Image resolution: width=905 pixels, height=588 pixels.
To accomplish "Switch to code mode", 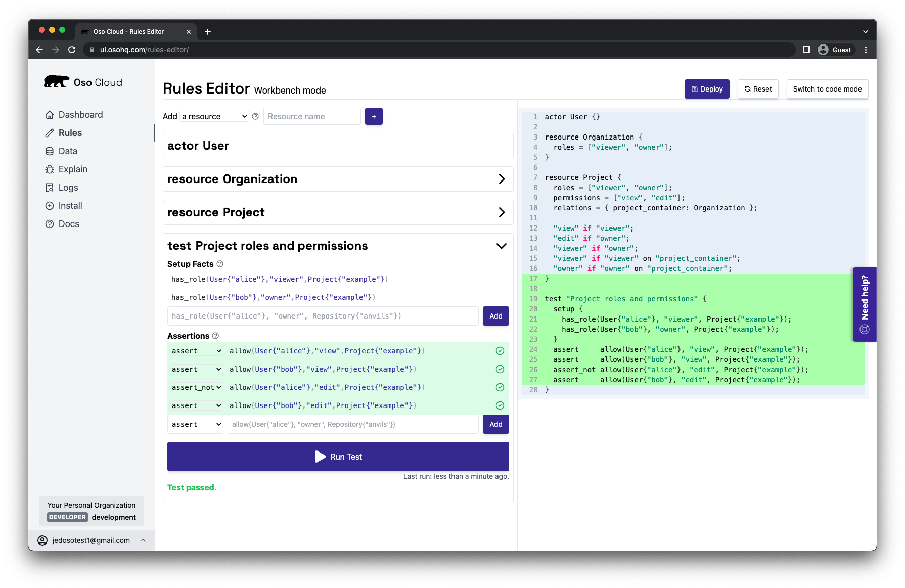I will tap(827, 89).
